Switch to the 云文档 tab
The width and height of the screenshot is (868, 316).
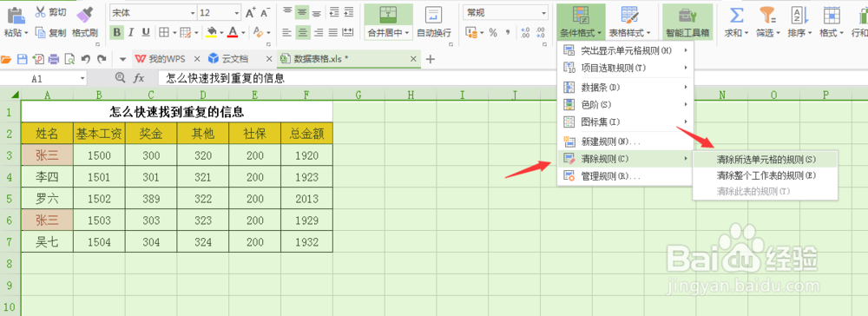pos(235,59)
